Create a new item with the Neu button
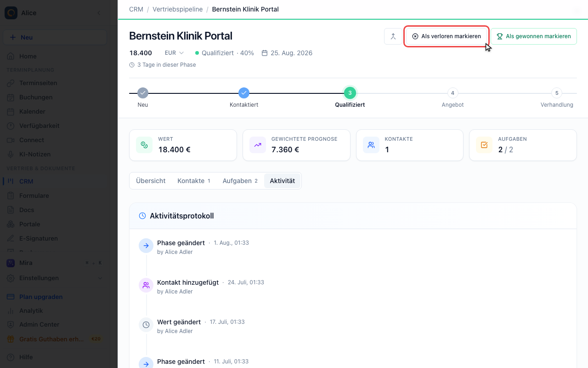The height and width of the screenshot is (368, 588). pyautogui.click(x=55, y=37)
